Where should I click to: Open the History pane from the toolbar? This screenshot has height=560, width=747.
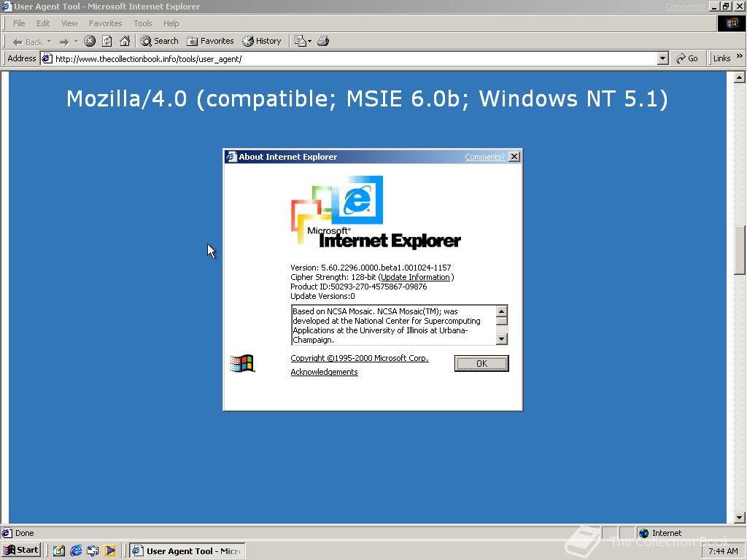262,42
